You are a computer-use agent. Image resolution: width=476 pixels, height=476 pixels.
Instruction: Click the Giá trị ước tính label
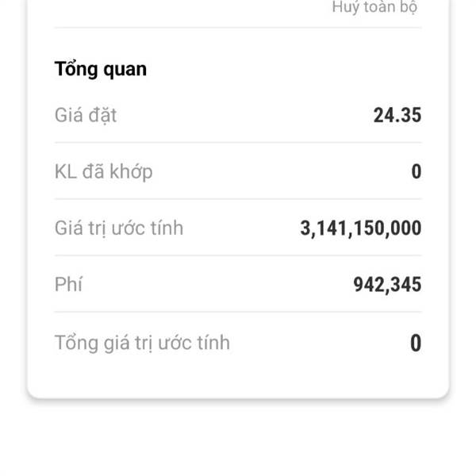tap(119, 228)
